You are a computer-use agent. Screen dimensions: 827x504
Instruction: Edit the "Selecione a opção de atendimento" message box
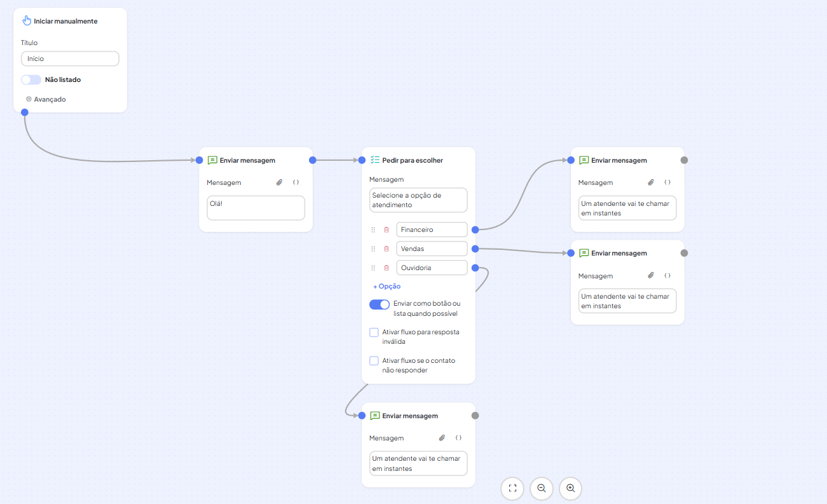[418, 200]
